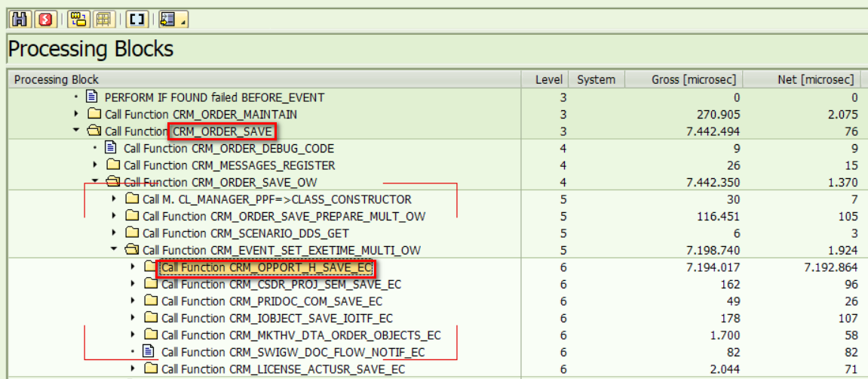Sort by the Processing Block column header
868x379 pixels.
[265, 79]
